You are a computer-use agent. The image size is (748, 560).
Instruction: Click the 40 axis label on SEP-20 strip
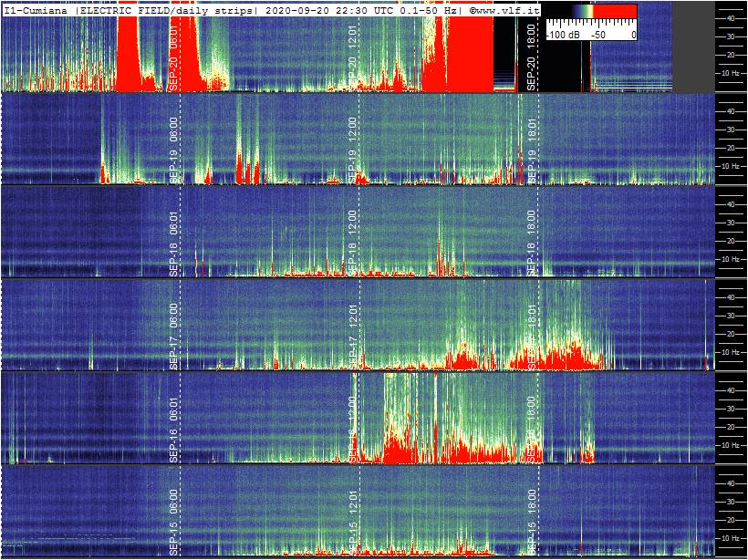pyautogui.click(x=730, y=18)
